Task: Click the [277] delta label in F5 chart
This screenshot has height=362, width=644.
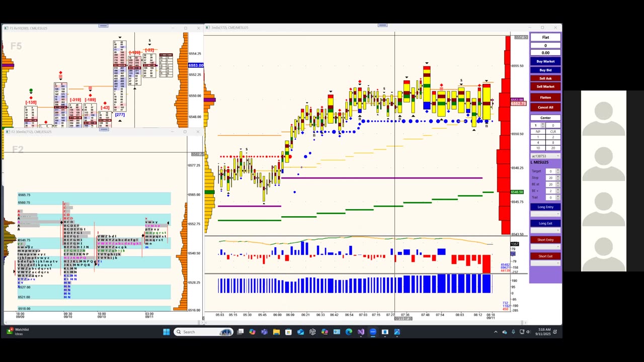Action: (x=120, y=115)
